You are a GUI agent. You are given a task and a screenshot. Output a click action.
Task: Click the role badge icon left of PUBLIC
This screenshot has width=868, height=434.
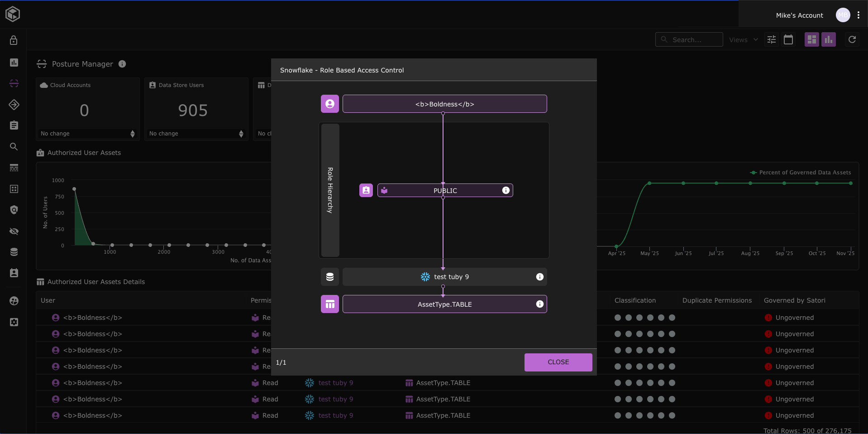[366, 190]
